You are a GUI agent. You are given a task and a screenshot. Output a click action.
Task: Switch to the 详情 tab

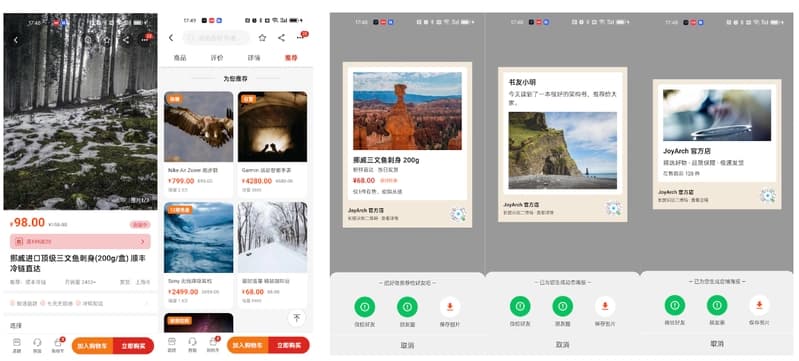254,58
